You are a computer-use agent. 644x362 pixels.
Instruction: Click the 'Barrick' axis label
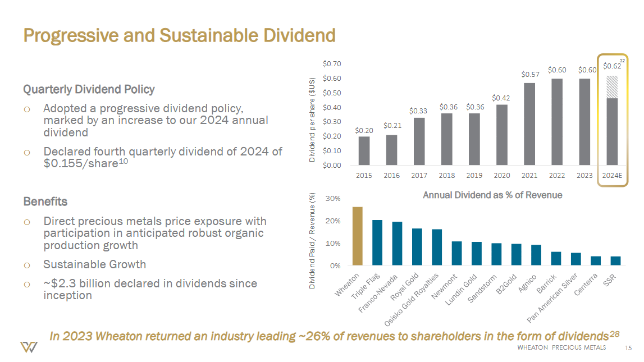(x=546, y=283)
